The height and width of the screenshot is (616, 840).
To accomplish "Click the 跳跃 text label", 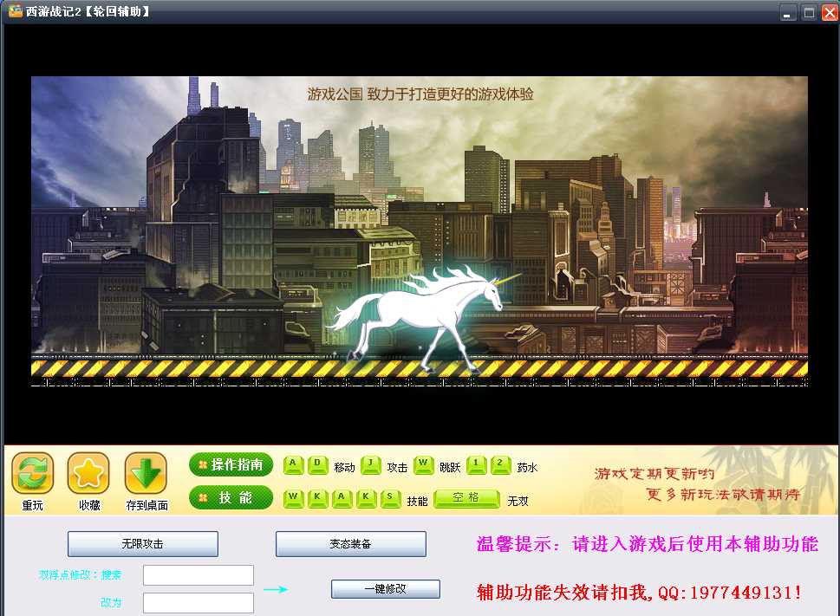I will (x=450, y=467).
